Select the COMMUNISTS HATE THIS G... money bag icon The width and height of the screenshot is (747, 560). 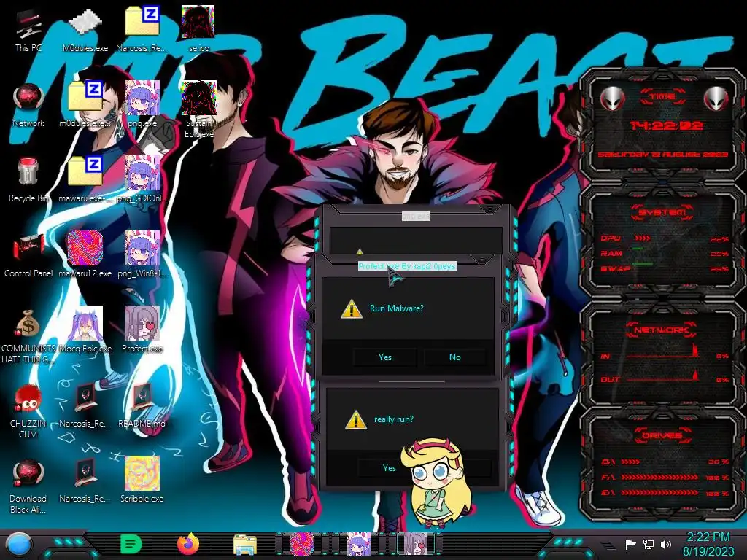(x=28, y=335)
